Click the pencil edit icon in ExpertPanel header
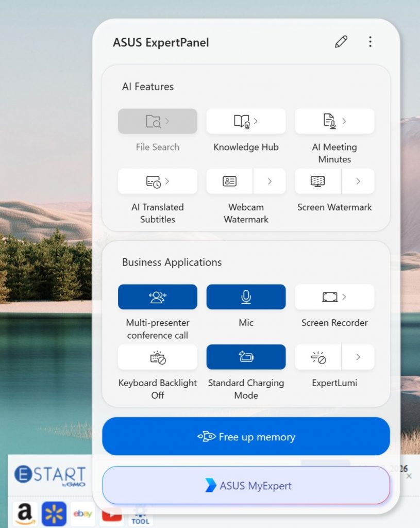Screen dimensions: 420x528 click(341, 42)
